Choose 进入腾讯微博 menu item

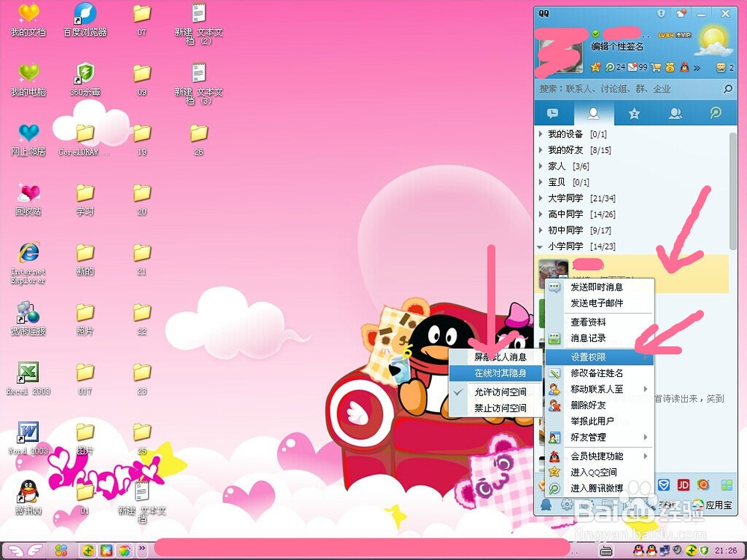pyautogui.click(x=599, y=488)
